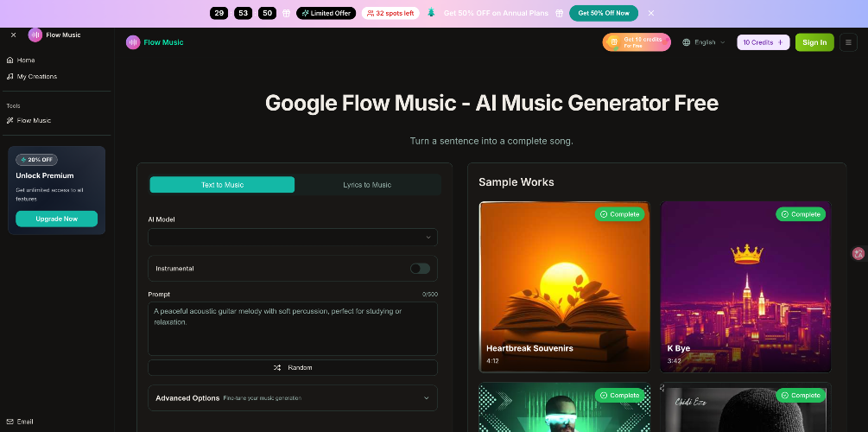The height and width of the screenshot is (432, 868).
Task: Click the Upgrade Now button
Action: [x=56, y=219]
